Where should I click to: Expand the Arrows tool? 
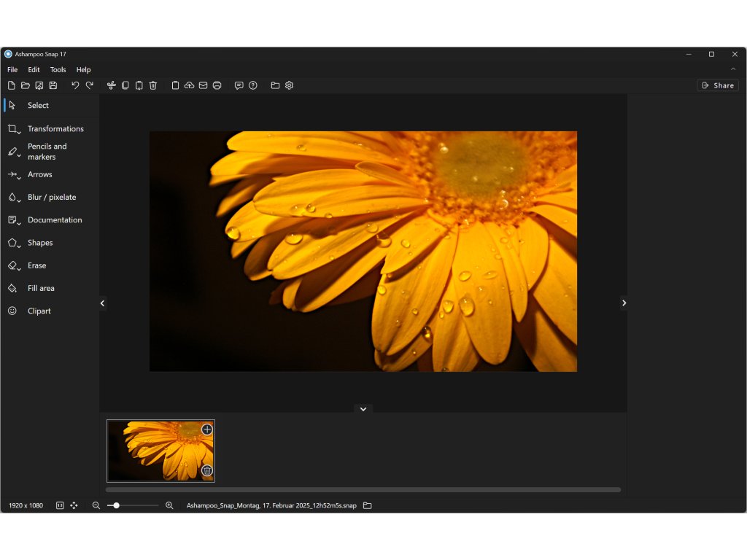(x=50, y=174)
